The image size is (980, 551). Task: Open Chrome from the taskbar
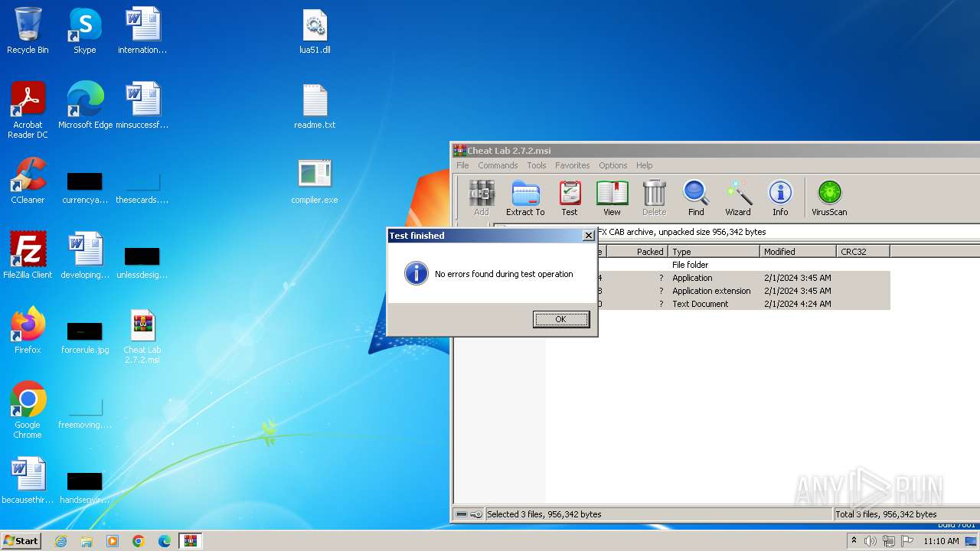pyautogui.click(x=139, y=541)
